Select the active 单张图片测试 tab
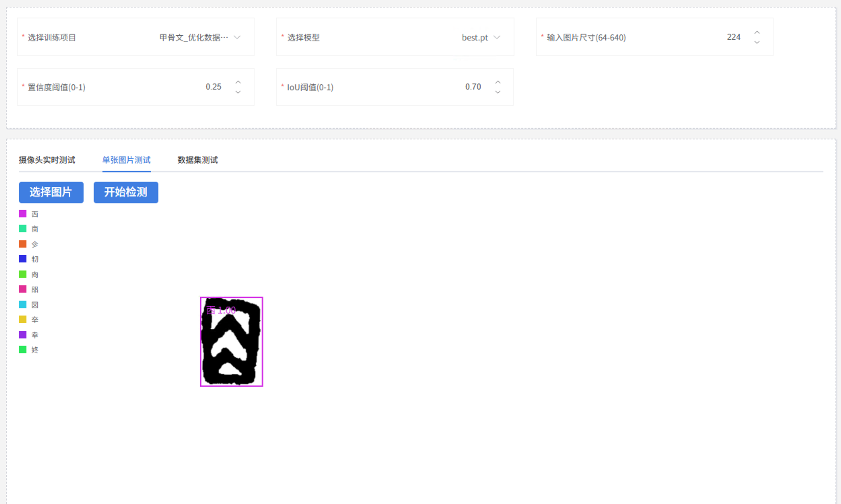Screen dimensions: 841x504 (x=126, y=160)
